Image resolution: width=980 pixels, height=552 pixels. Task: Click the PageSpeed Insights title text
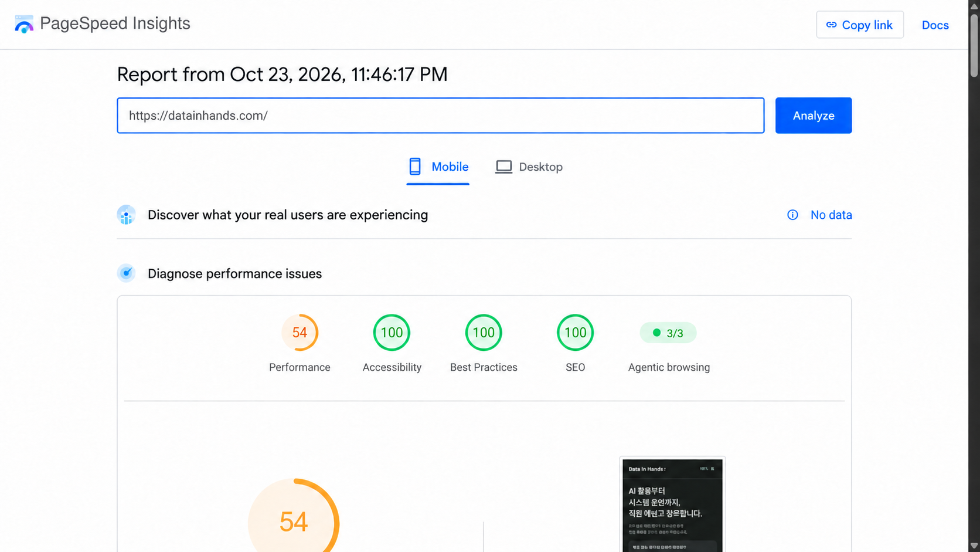115,23
